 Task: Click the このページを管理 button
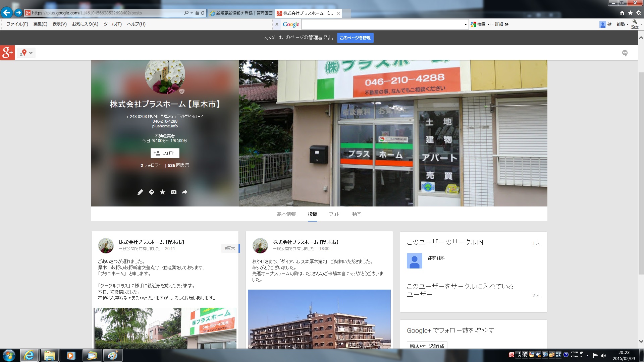coord(355,38)
